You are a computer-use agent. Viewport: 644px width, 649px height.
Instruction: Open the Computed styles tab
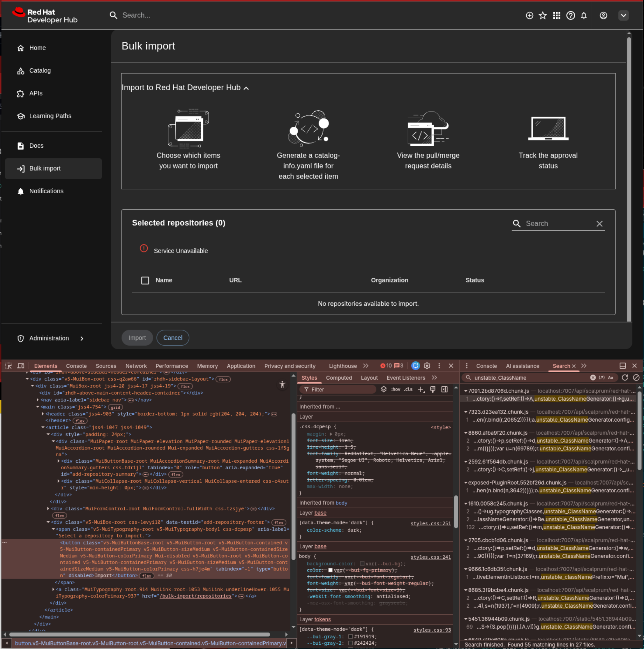point(339,378)
